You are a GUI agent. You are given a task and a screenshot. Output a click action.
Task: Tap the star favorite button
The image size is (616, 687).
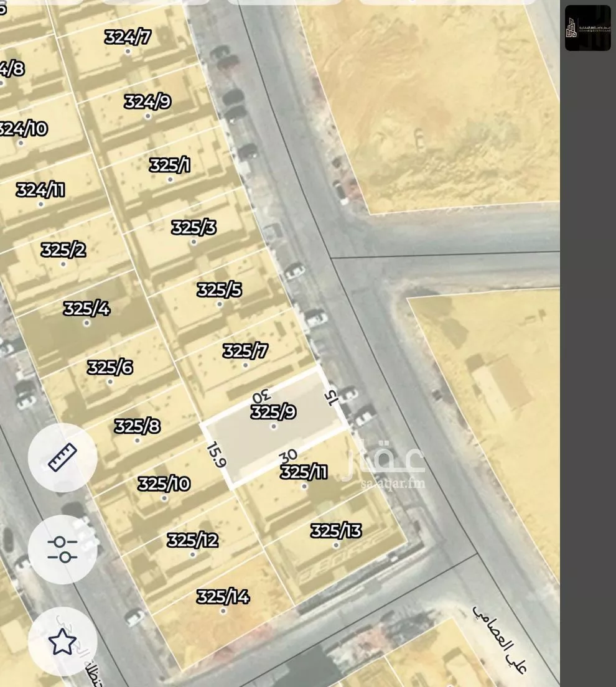point(63,642)
